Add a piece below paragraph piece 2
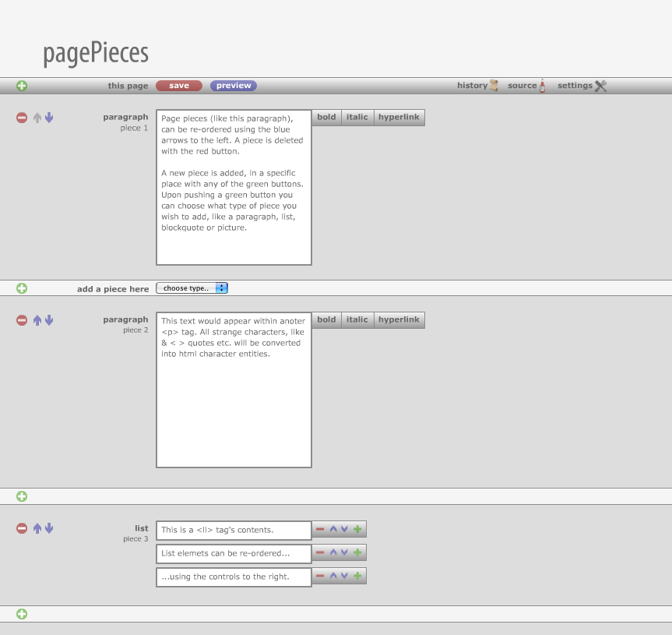Screen dimensions: 672x635 22,496
